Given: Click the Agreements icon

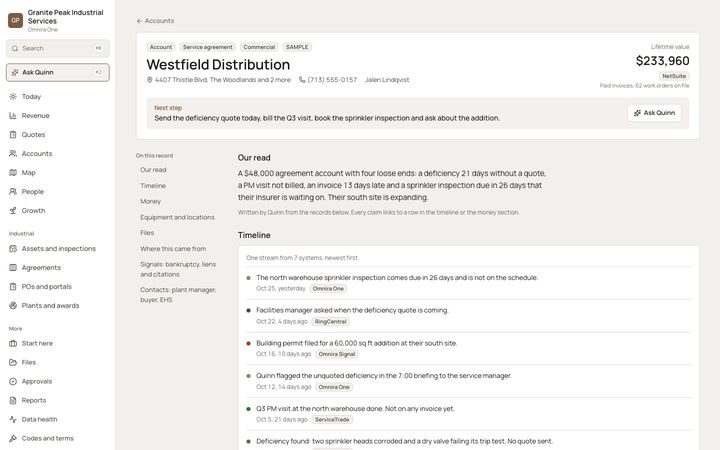Looking at the screenshot, I should 13,268.
